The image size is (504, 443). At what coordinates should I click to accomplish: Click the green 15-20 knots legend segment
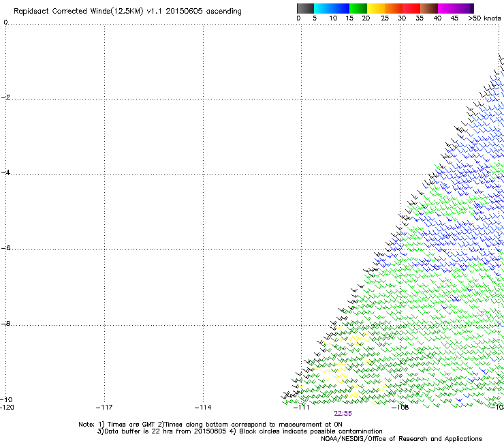coord(358,8)
